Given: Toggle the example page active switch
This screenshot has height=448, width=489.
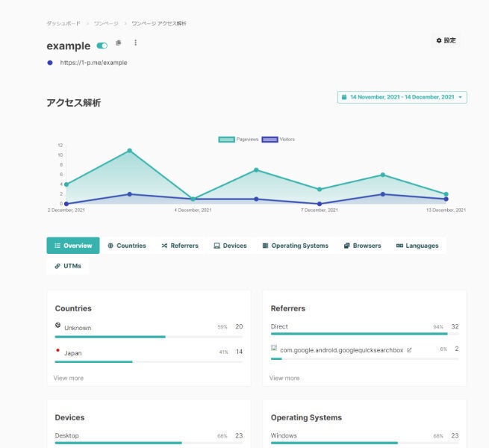Looking at the screenshot, I should point(102,46).
